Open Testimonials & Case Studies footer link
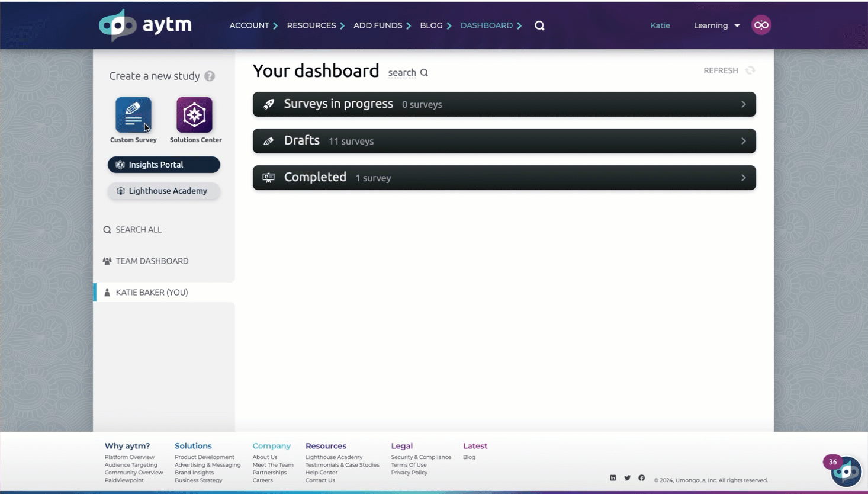Screen dimensions: 868x494 pyautogui.click(x=342, y=465)
